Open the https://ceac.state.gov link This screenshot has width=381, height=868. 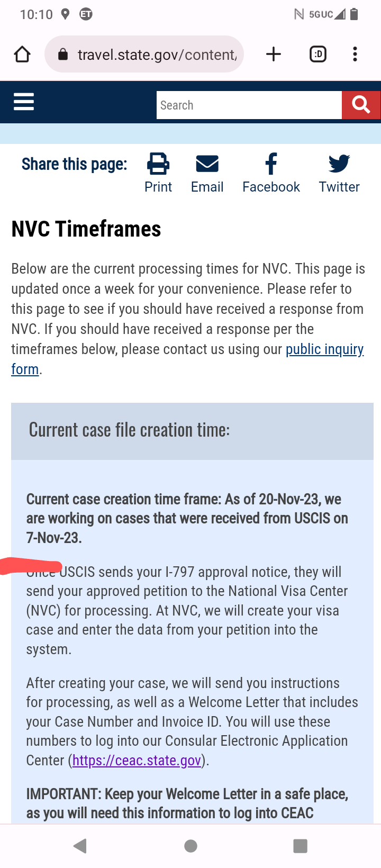tap(137, 761)
